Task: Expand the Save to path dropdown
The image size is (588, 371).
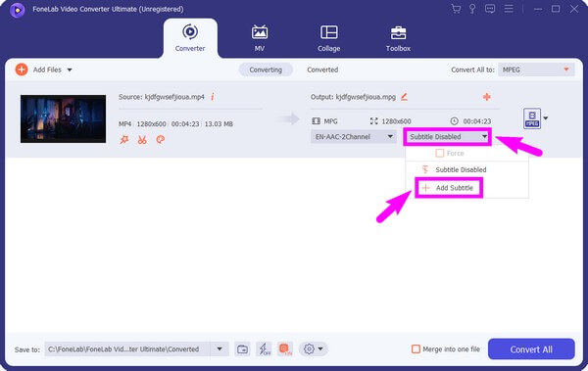Action: 220,349
